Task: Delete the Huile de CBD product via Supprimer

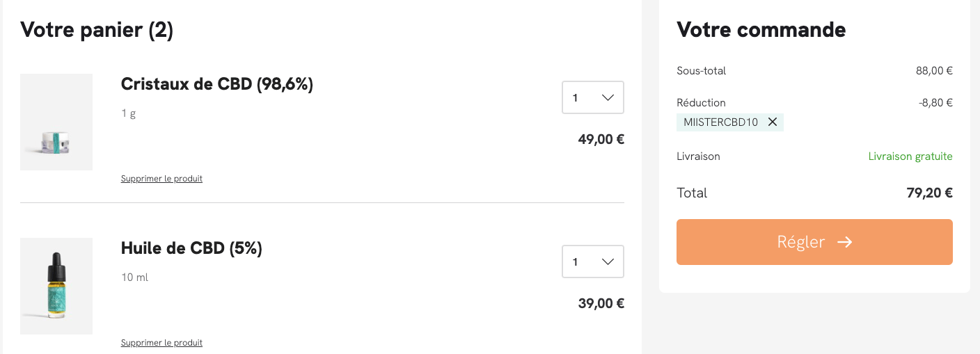Action: (161, 343)
